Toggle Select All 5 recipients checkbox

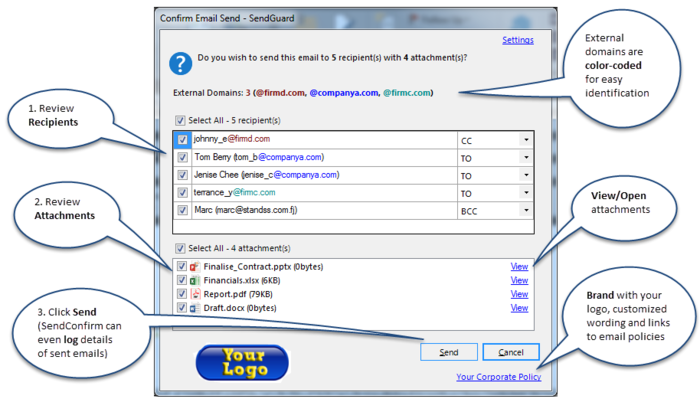tap(180, 121)
